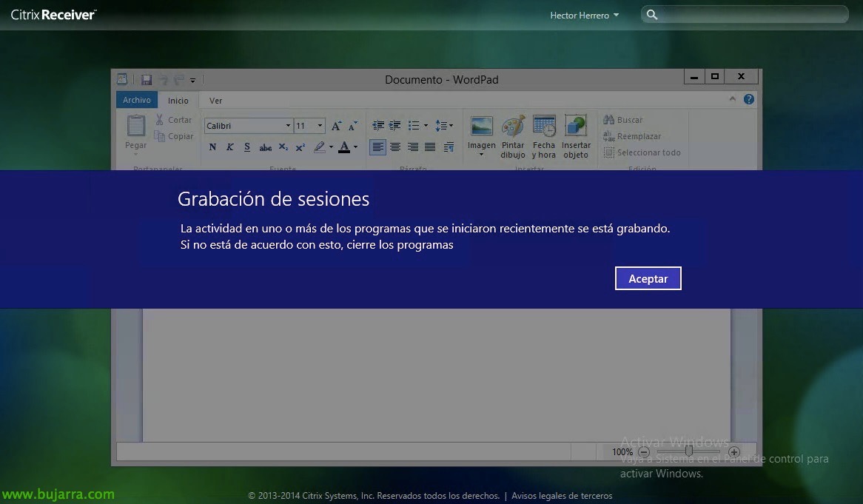Toggle italic K formatting
Screen dimensions: 863x504
pos(230,147)
